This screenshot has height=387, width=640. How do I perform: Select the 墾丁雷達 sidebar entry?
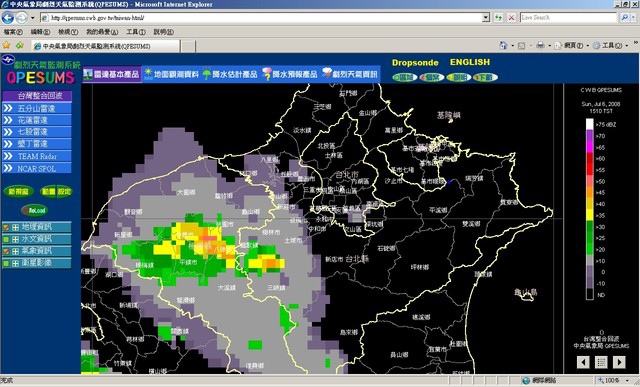click(37, 144)
